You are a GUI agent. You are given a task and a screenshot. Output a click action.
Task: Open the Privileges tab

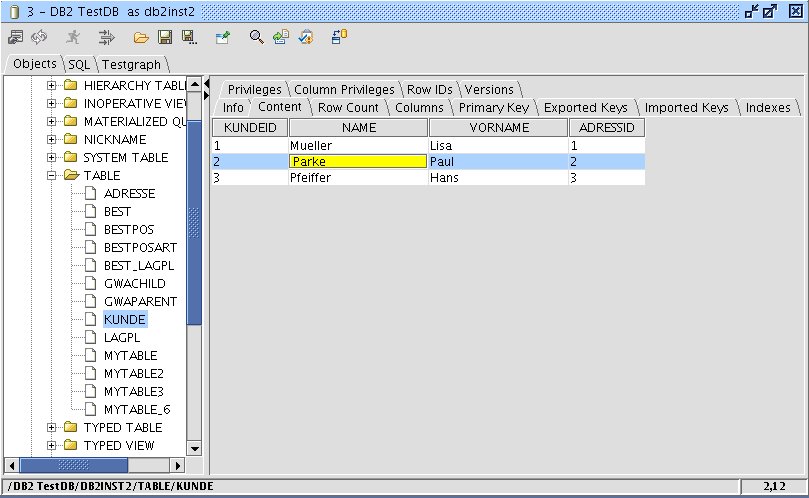(x=254, y=89)
